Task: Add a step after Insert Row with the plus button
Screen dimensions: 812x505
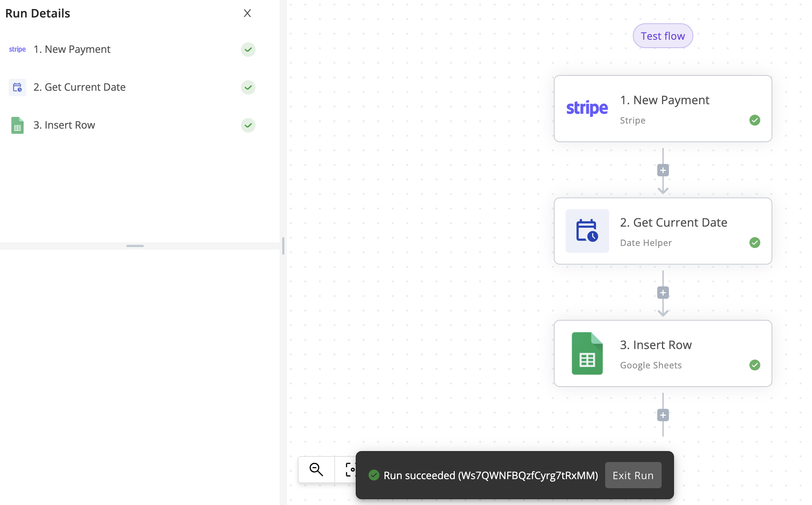Action: point(663,415)
